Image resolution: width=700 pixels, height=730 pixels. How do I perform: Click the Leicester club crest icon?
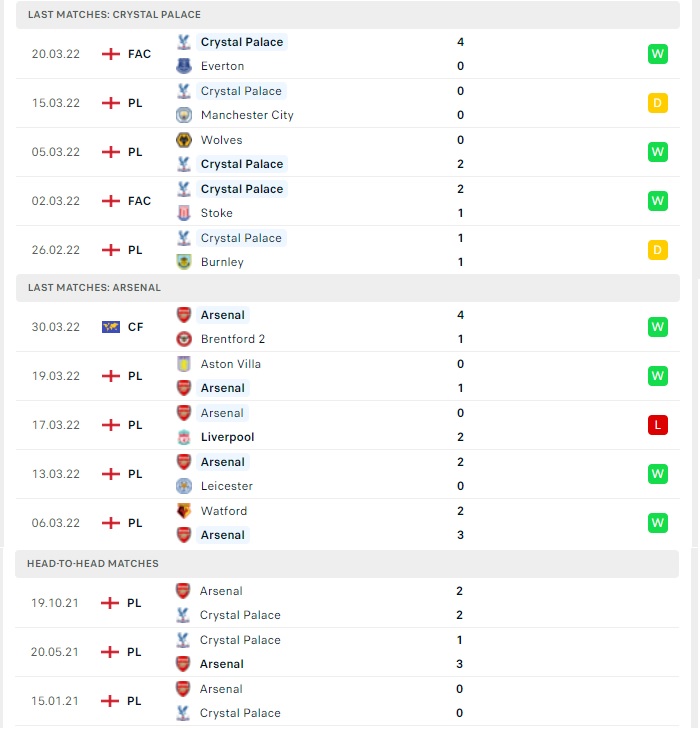point(184,486)
